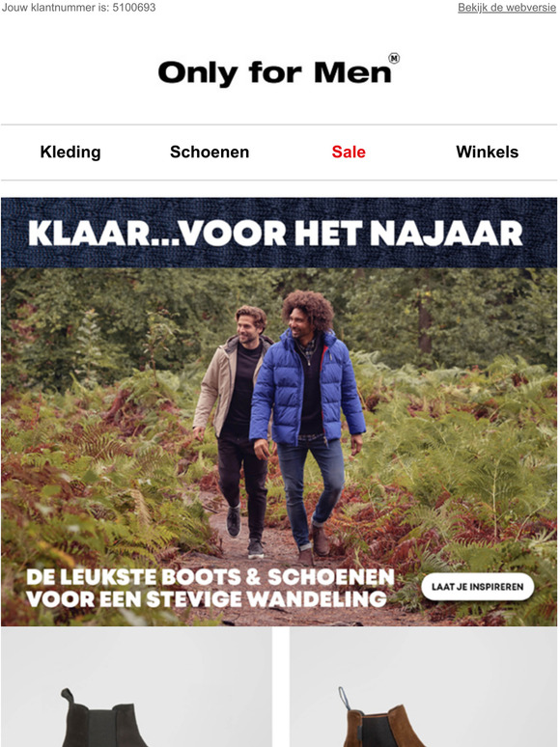Click the circled M trademark symbol
This screenshot has height=747, width=560.
(394, 58)
